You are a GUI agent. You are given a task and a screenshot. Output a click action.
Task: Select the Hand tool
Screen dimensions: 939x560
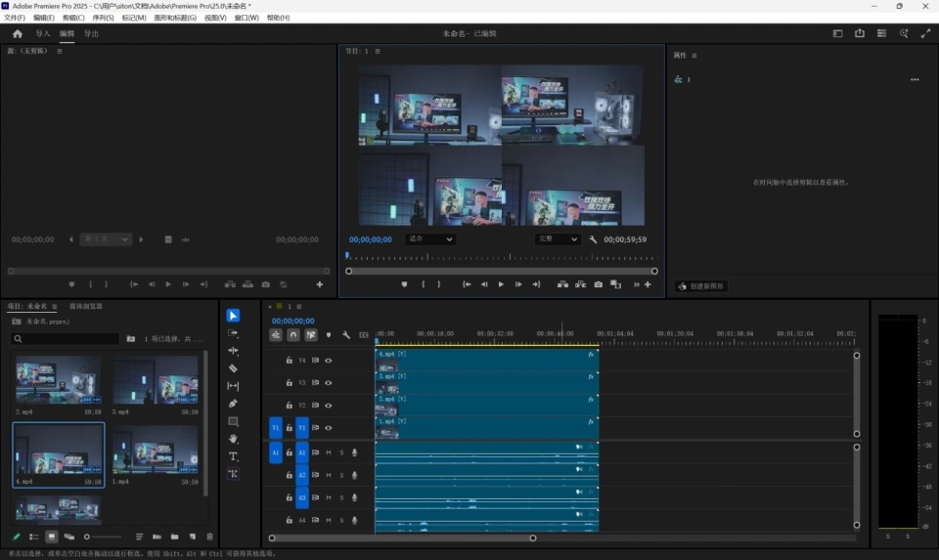233,439
